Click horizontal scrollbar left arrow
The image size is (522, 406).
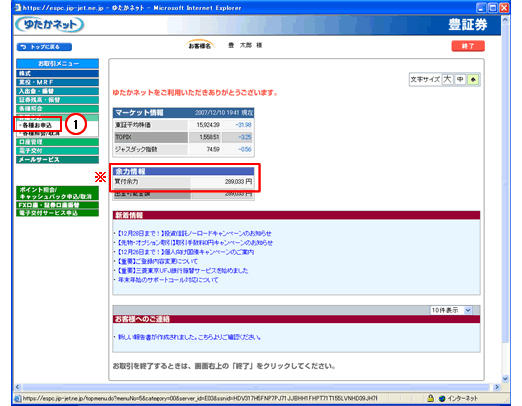coord(18,387)
